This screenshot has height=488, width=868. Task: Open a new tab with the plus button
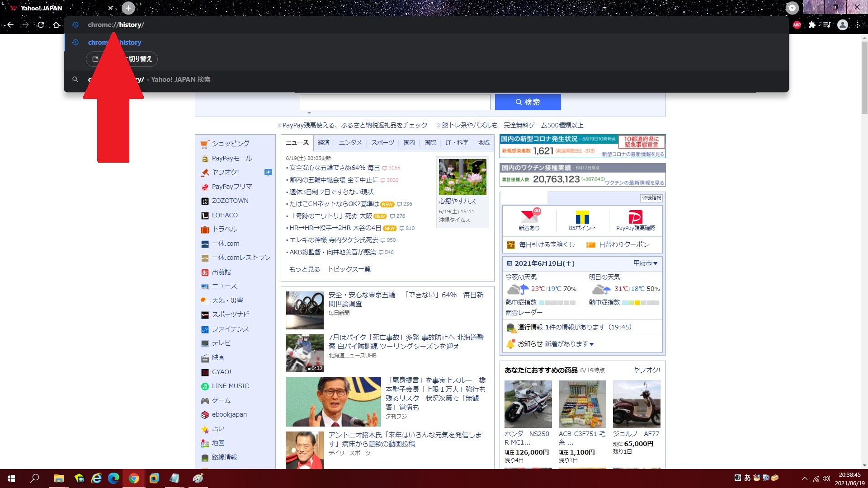(128, 8)
